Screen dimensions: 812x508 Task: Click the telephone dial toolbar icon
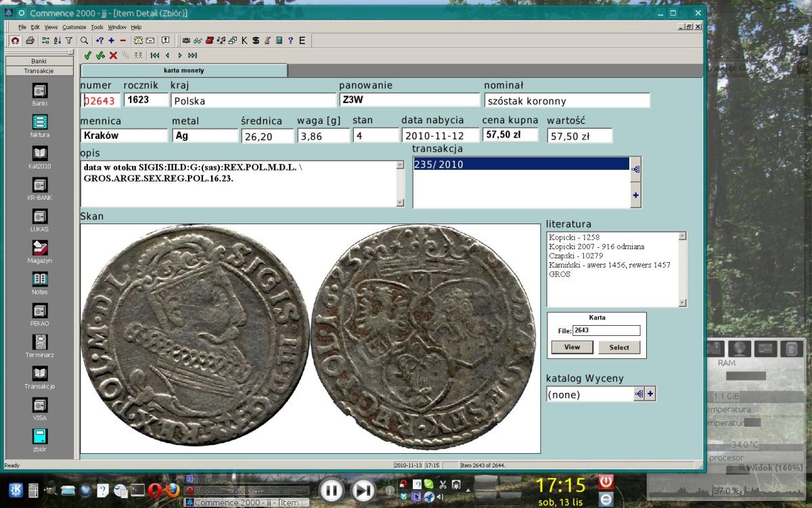(138, 41)
